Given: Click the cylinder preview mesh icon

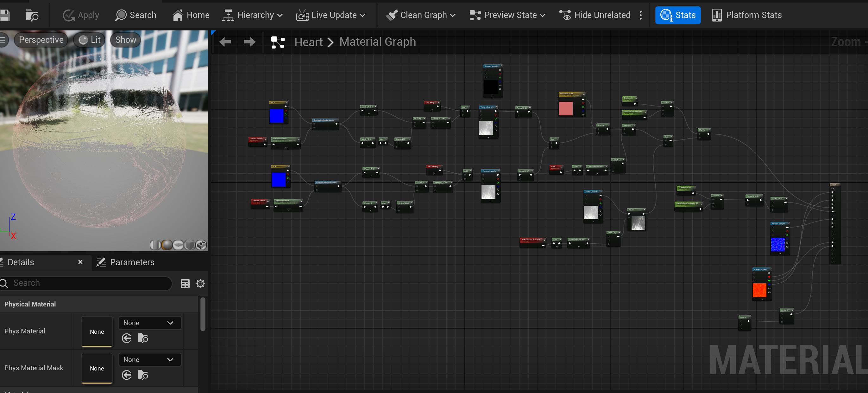Looking at the screenshot, I should [155, 245].
